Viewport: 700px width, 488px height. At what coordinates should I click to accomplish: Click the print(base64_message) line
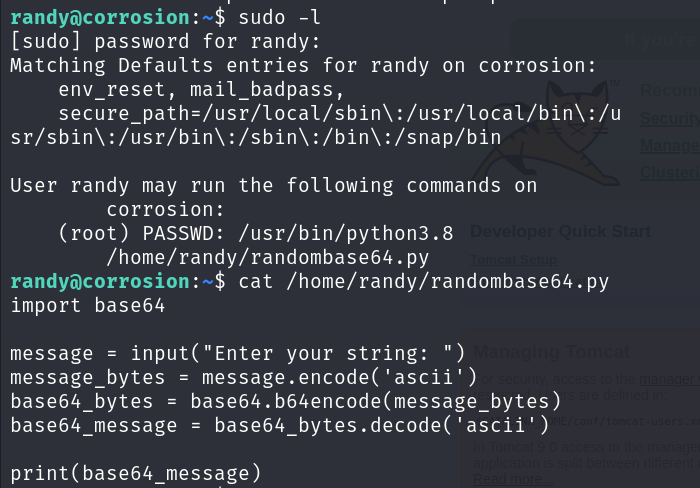click(135, 473)
